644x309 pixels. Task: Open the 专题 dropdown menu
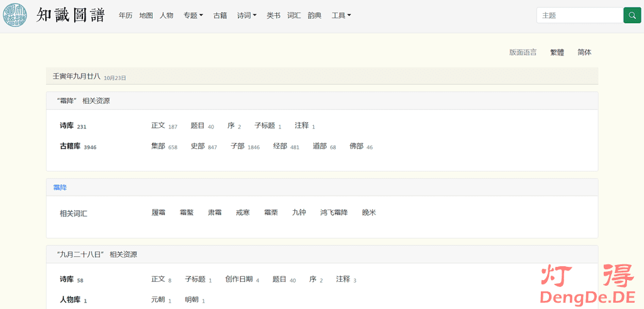[193, 15]
